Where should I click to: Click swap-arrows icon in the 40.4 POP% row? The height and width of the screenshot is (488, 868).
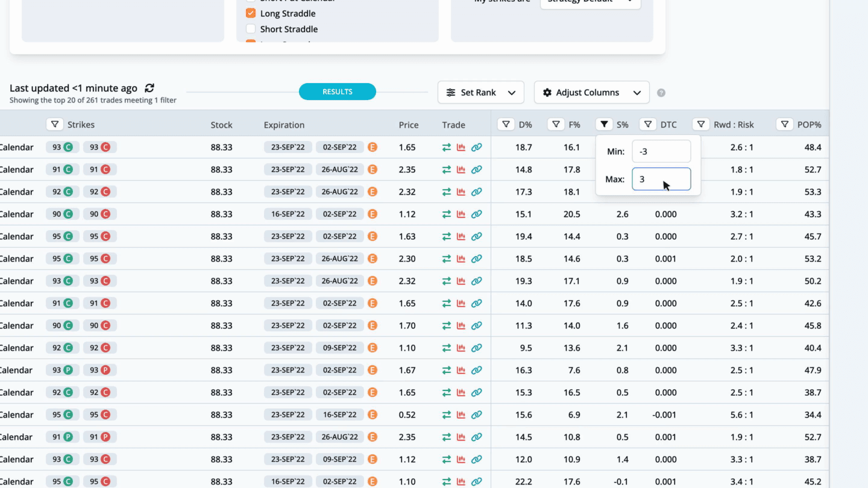(447, 348)
